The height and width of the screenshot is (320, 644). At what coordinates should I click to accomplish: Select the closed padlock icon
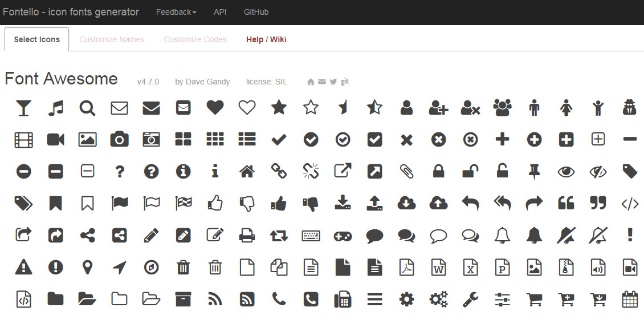tap(439, 171)
